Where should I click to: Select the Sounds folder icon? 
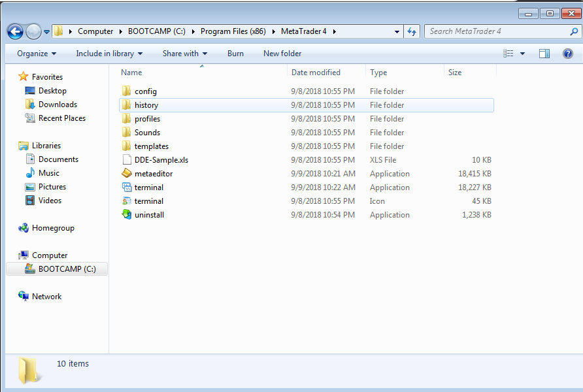click(126, 132)
